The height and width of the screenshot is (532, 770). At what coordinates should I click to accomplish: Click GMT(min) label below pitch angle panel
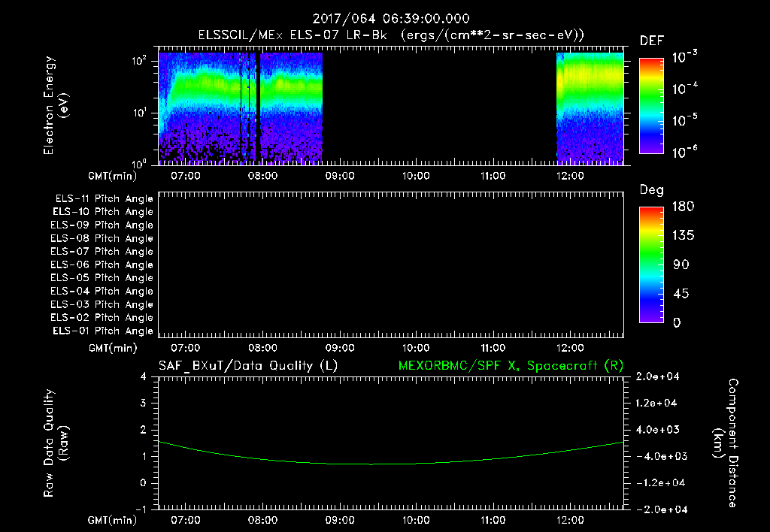point(113,349)
